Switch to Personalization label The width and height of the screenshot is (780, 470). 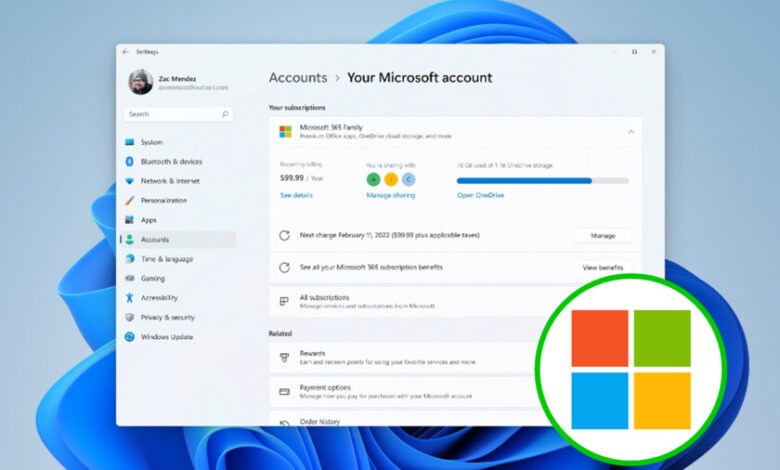(164, 200)
